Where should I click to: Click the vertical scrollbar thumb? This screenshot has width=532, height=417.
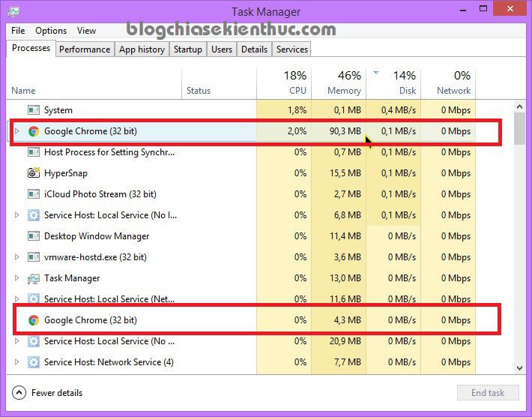[519, 129]
